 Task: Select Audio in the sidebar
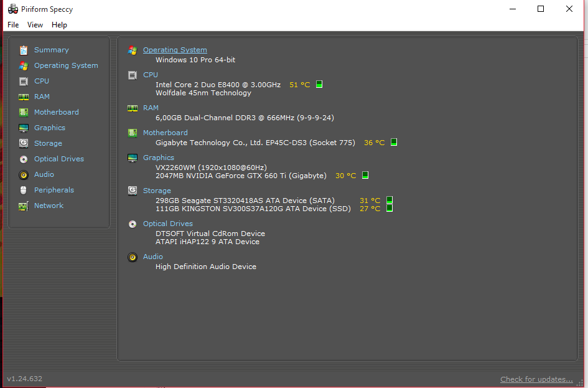pos(44,174)
